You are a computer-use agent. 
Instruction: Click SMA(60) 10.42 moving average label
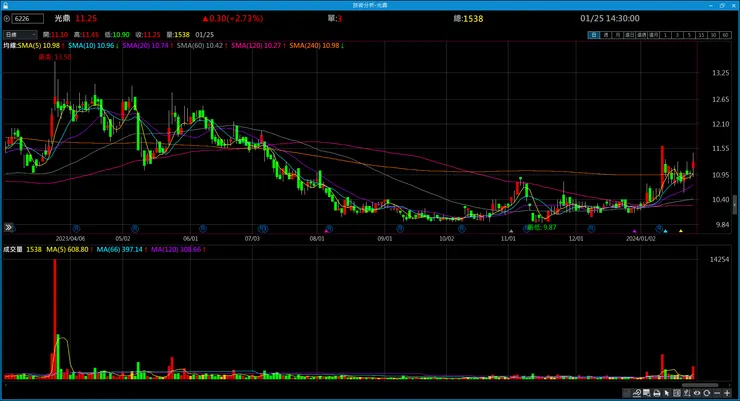(202, 46)
